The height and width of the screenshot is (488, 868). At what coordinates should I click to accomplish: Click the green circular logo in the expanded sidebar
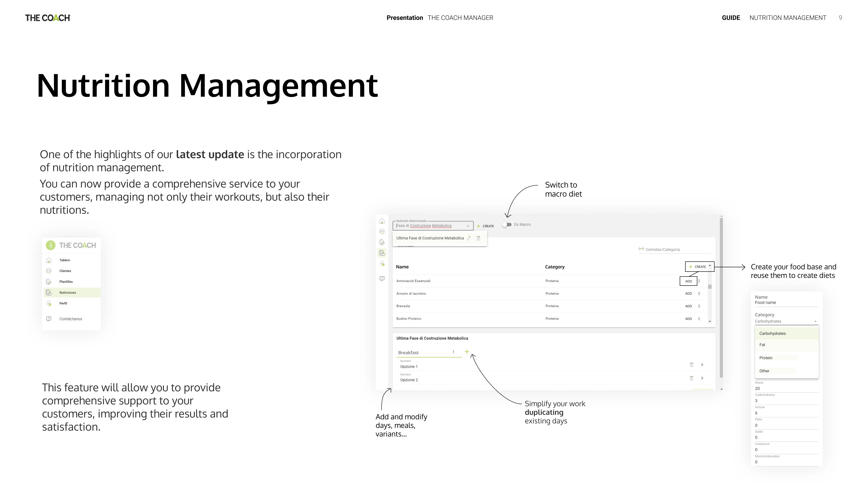pyautogui.click(x=51, y=245)
